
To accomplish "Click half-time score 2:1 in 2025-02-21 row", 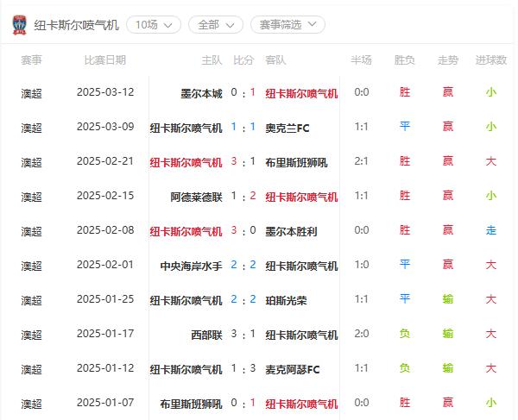I will coord(362,161).
